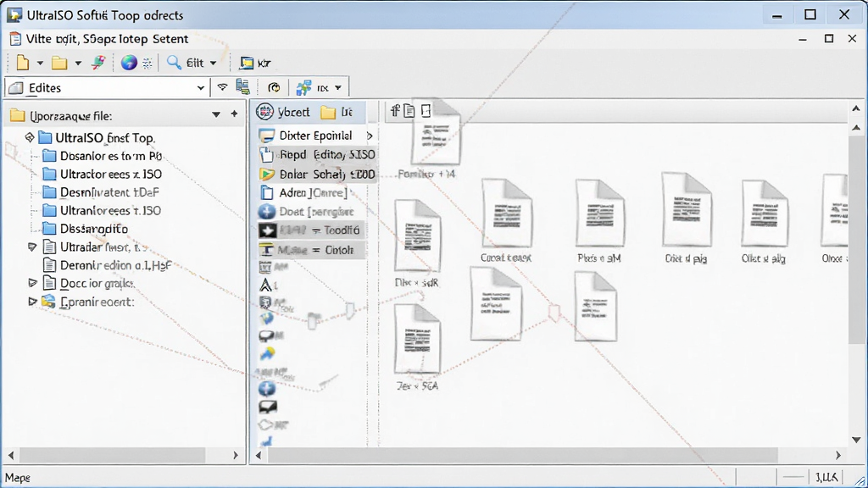Click the file pane horizontal scrollbar's right arrow
868x488 pixels.
tap(838, 455)
